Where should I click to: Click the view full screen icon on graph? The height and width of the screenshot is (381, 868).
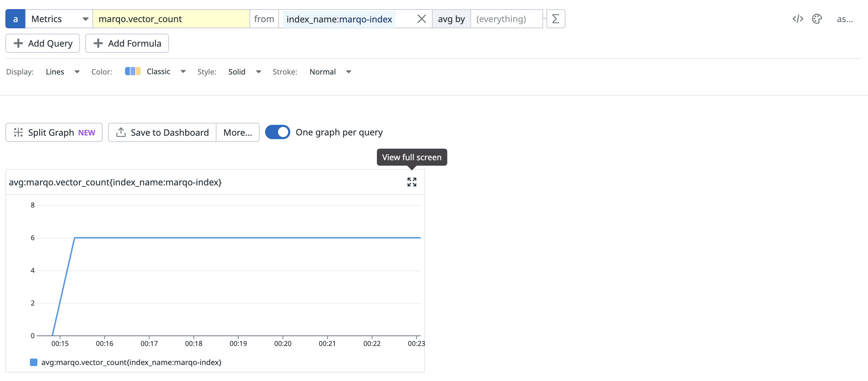point(412,182)
